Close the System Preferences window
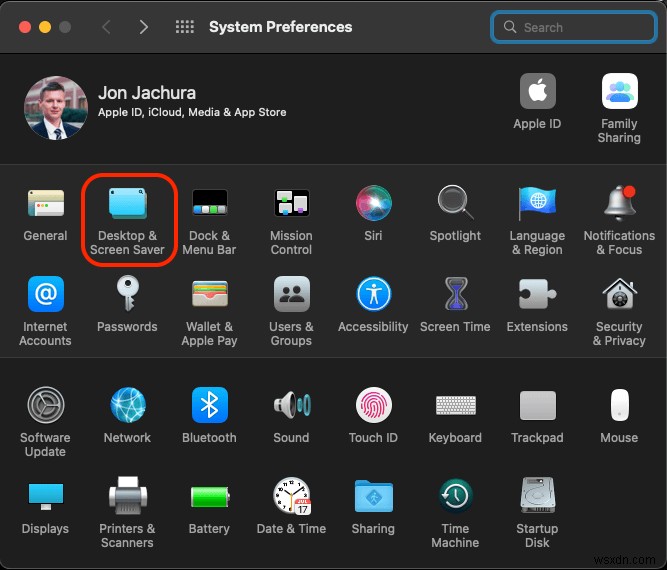 [25, 27]
